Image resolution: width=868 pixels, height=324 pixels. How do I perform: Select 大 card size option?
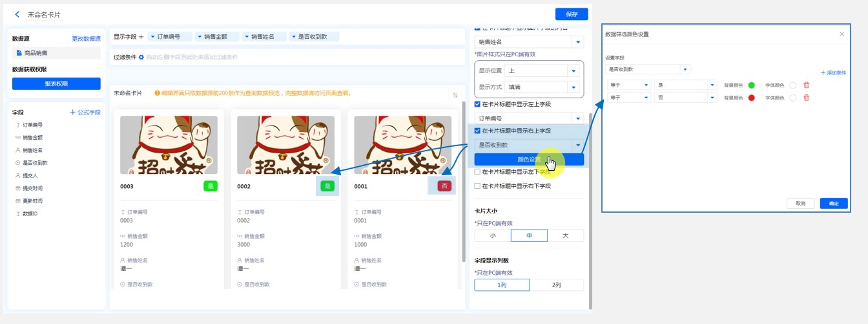click(565, 236)
